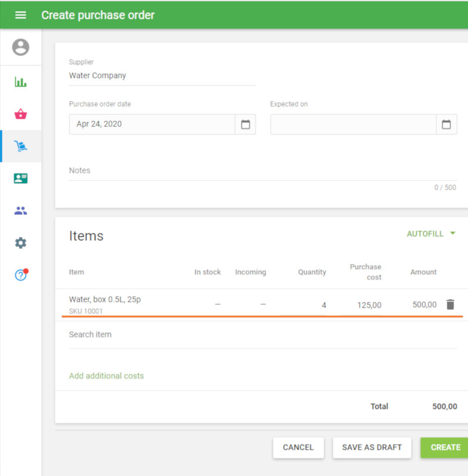Click the CANCEL button

pos(298,447)
